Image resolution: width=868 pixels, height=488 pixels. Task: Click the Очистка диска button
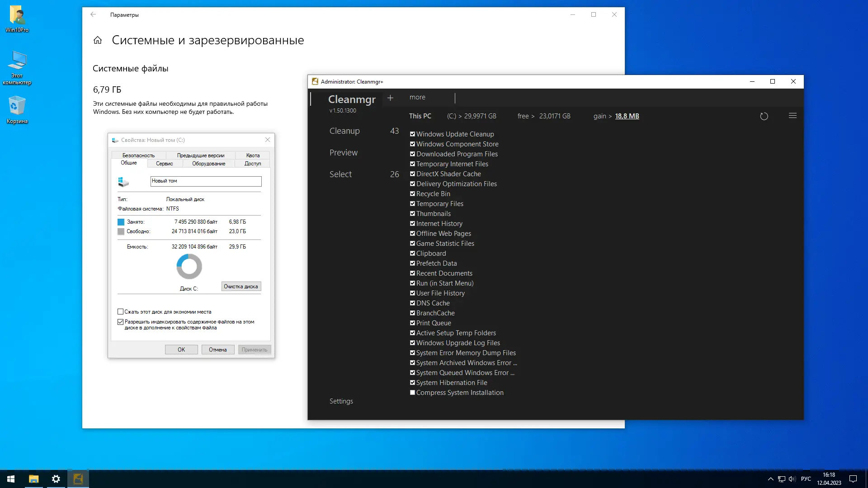click(241, 286)
